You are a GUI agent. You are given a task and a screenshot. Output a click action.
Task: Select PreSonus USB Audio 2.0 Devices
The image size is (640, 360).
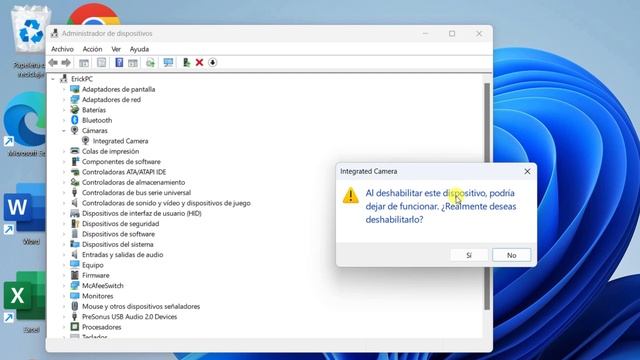tap(129, 317)
